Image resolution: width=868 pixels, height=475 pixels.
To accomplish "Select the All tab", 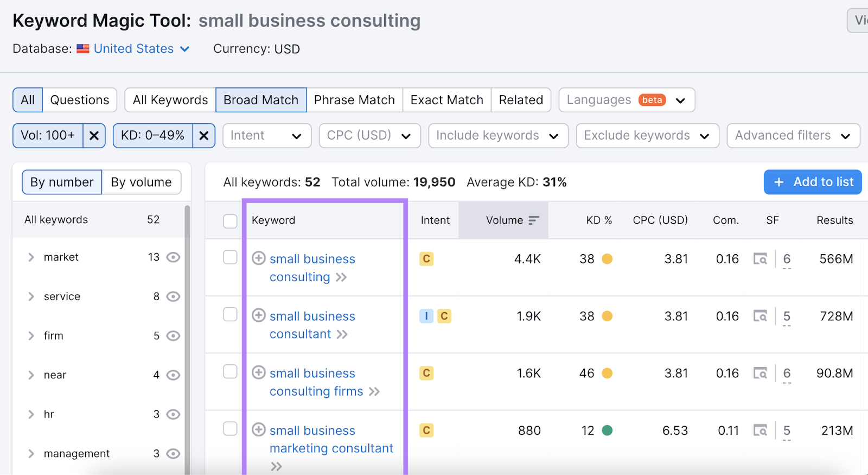I will tap(28, 100).
